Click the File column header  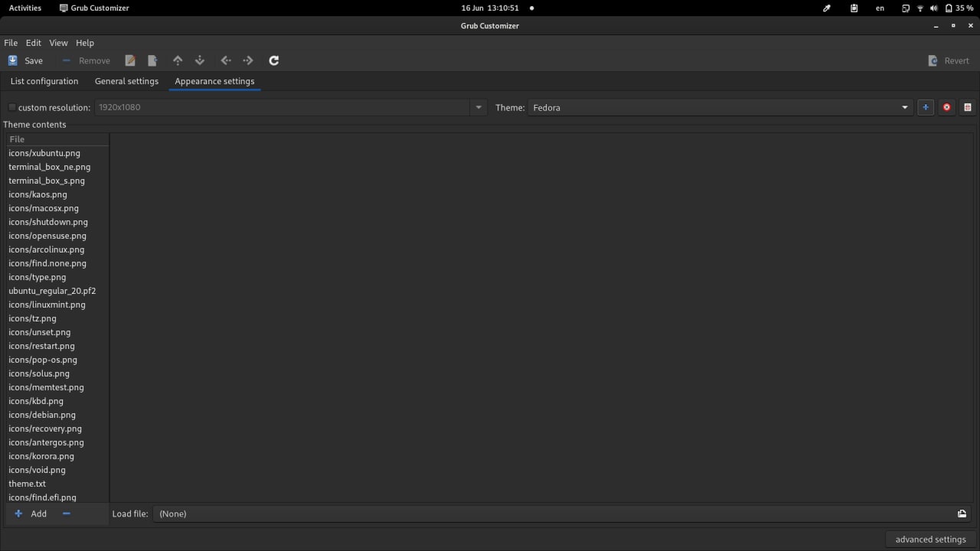(x=57, y=139)
